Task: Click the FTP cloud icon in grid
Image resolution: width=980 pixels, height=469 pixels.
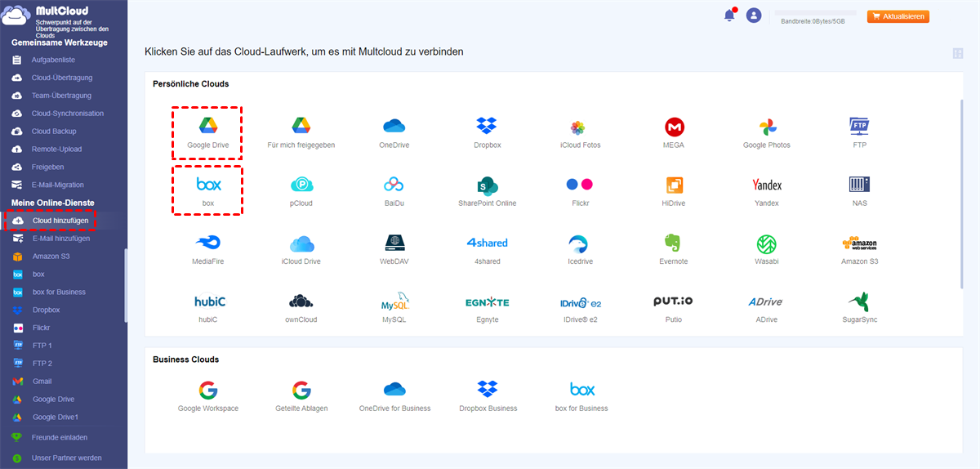Action: [x=859, y=126]
